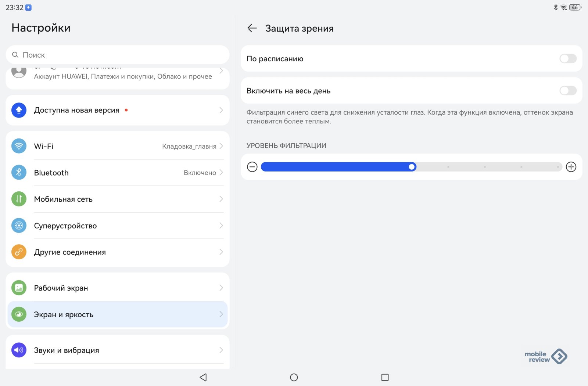Open Доступна новая версия update notice
The image size is (588, 386).
(118, 110)
